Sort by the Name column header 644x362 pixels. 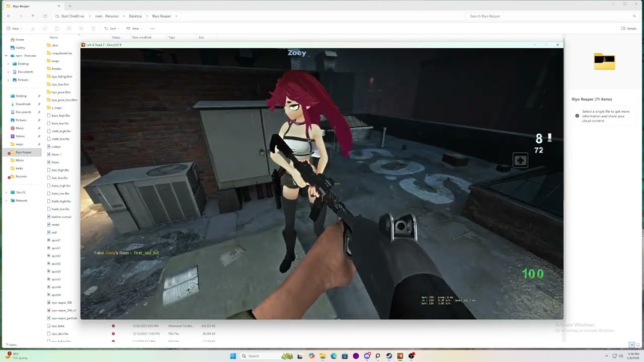click(x=54, y=38)
